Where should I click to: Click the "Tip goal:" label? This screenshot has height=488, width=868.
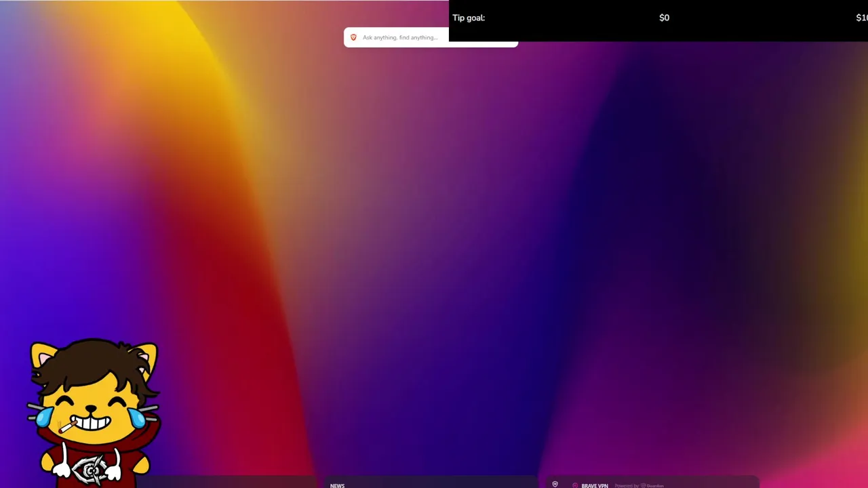[469, 18]
